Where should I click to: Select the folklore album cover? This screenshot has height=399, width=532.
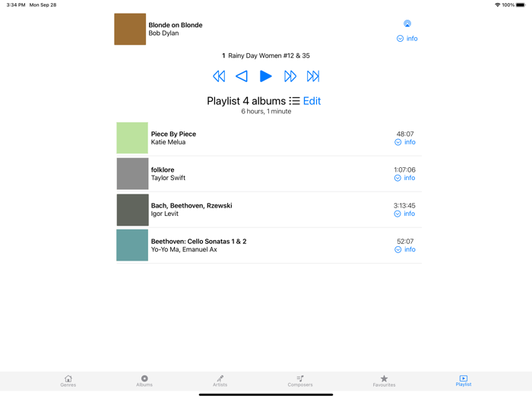132,174
